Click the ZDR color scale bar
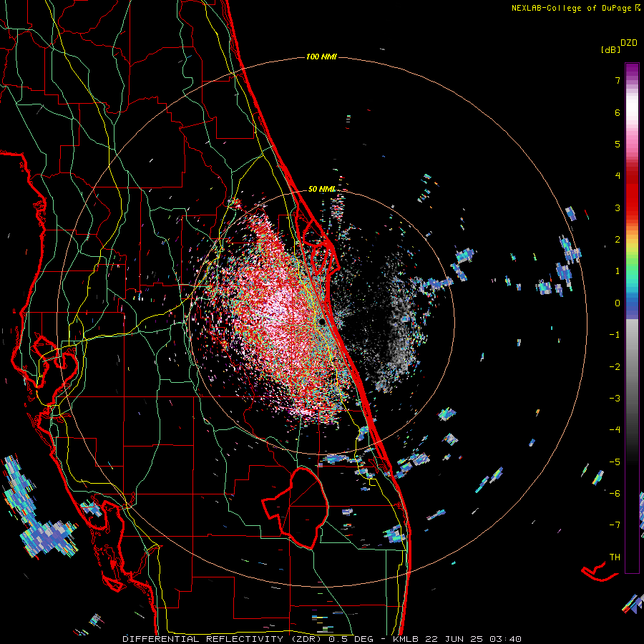This screenshot has height=644, width=644. [x=632, y=318]
